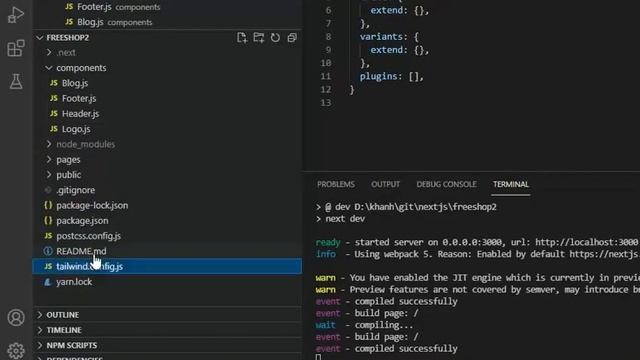Expand the pages folder

(49, 159)
